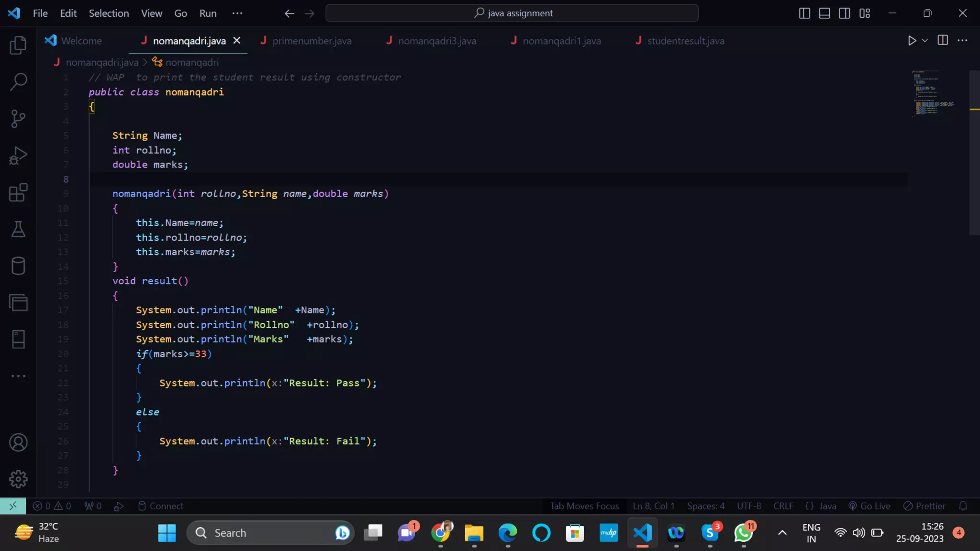This screenshot has height=551, width=980.
Task: Toggle Primary Side Bar layout button
Action: 804,13
